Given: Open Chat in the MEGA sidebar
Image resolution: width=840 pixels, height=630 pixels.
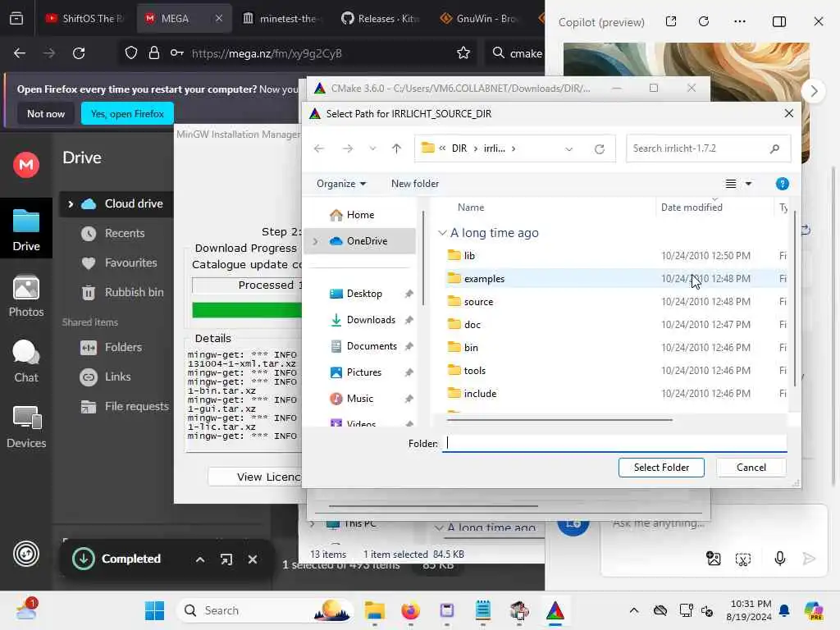Looking at the screenshot, I should click(26, 362).
